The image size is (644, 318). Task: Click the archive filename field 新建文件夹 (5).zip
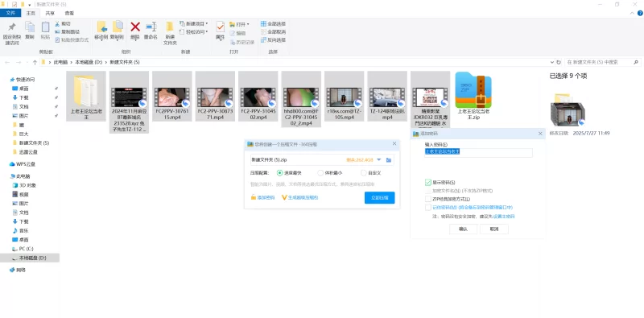(x=298, y=160)
